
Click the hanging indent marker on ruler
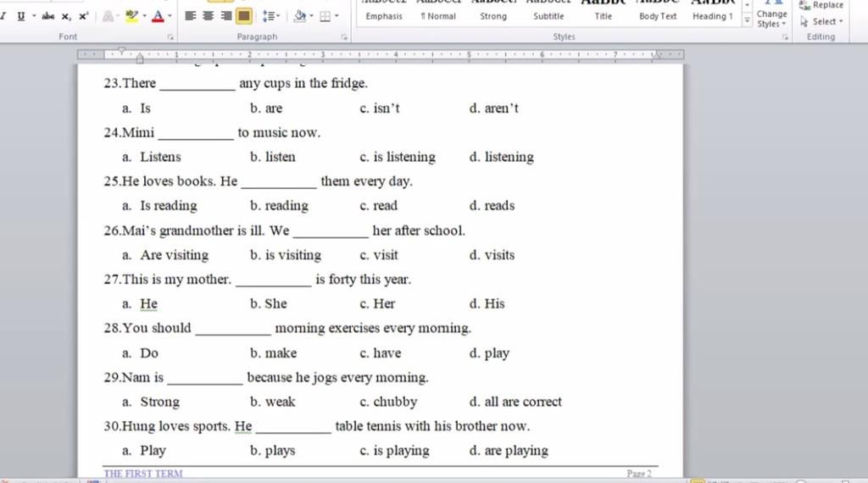140,56
